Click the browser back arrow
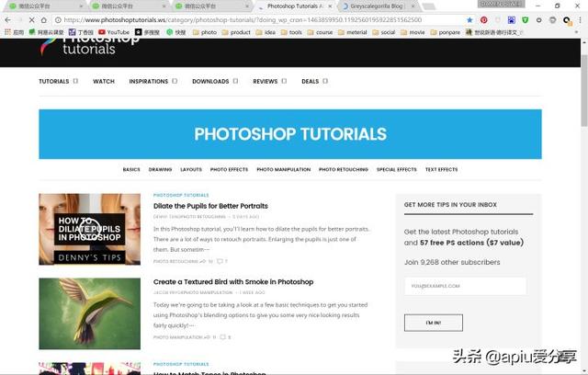 [x=8, y=20]
